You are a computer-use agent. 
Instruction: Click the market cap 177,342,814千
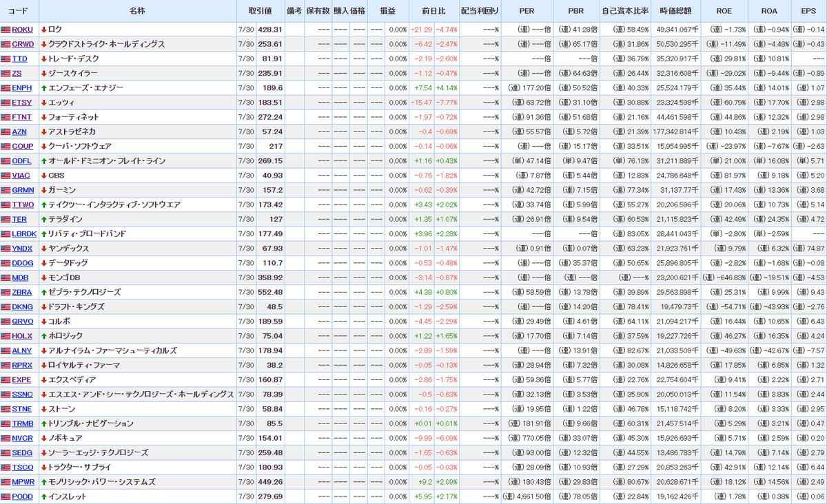tap(675, 132)
